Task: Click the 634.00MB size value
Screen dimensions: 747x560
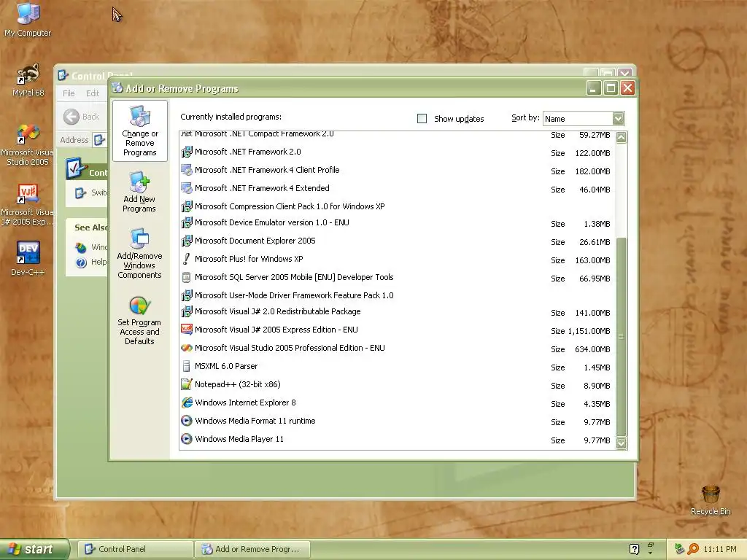Action: click(592, 349)
